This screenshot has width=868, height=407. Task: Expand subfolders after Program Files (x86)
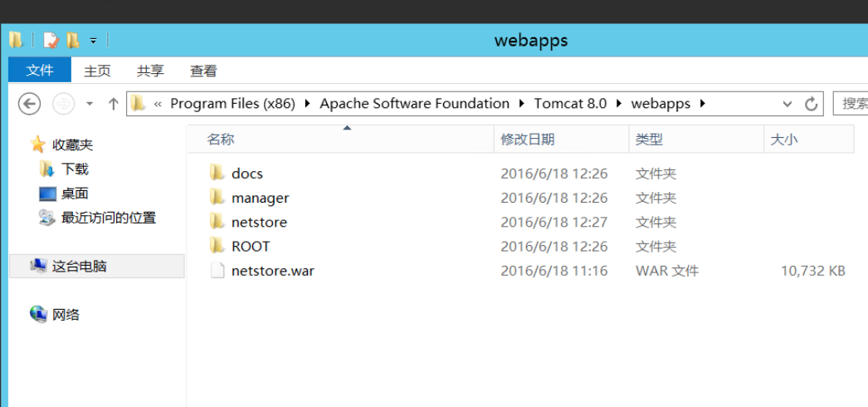pos(308,104)
